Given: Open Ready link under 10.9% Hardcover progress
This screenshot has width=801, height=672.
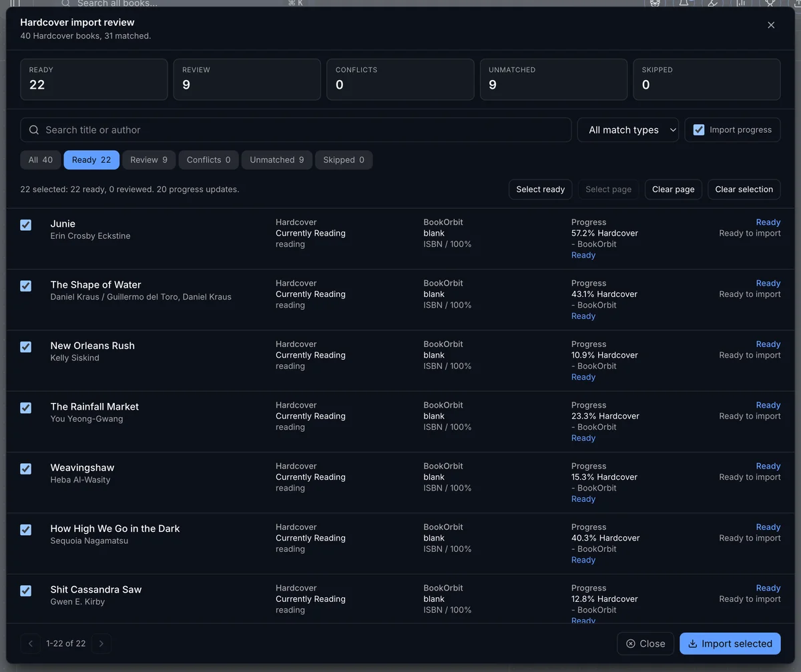Looking at the screenshot, I should tap(583, 377).
